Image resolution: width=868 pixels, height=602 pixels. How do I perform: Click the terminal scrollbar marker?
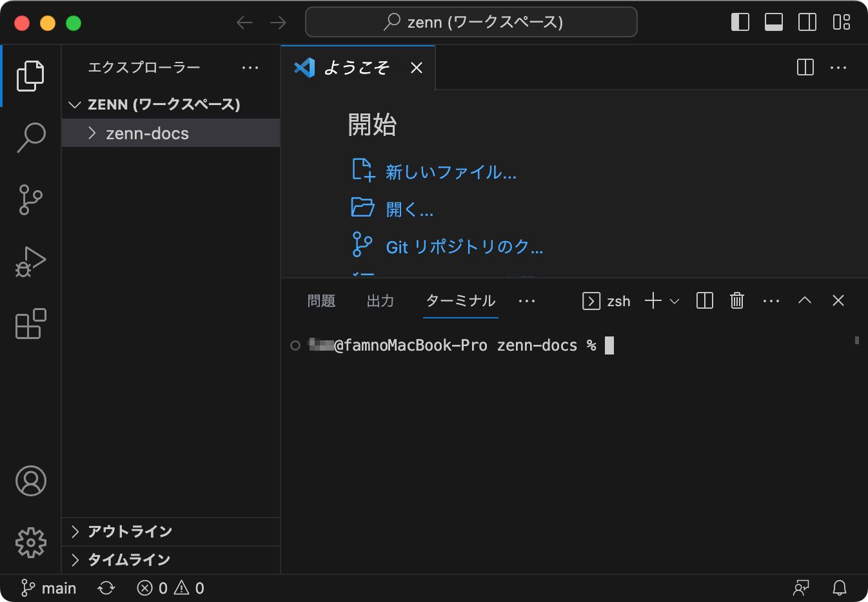tap(857, 340)
